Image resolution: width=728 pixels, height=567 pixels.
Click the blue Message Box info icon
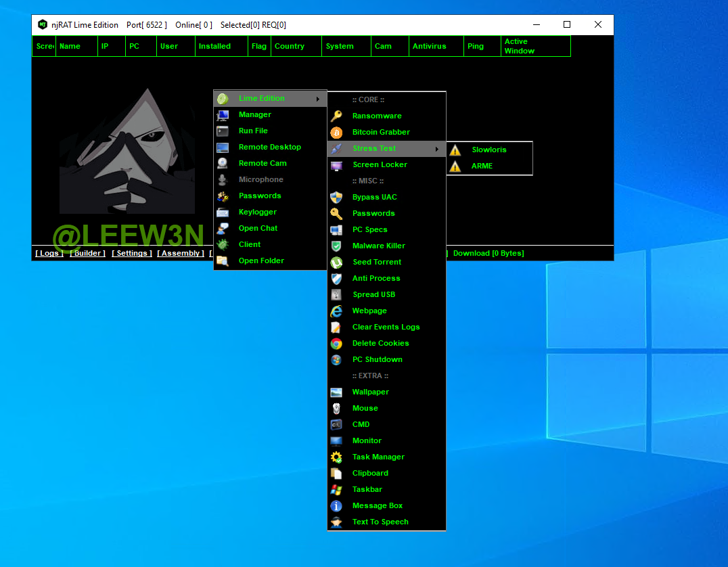pyautogui.click(x=336, y=505)
